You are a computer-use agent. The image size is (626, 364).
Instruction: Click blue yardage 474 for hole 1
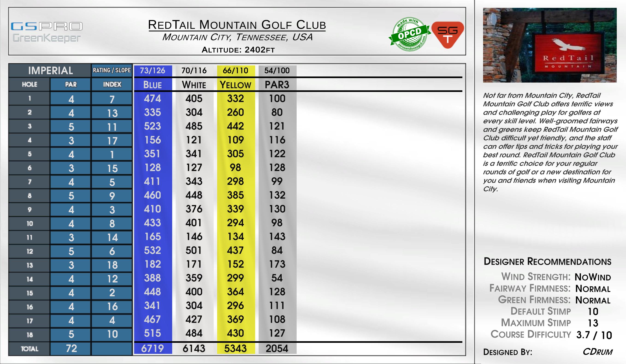153,99
